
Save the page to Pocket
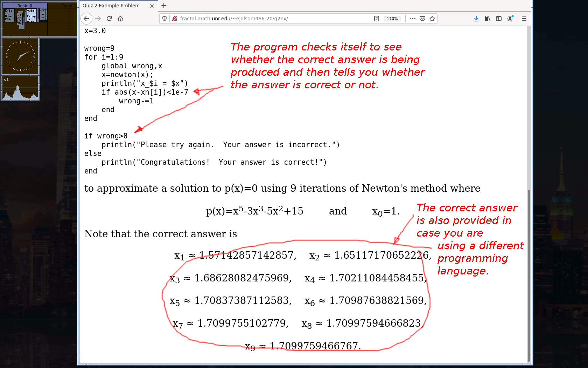422,19
